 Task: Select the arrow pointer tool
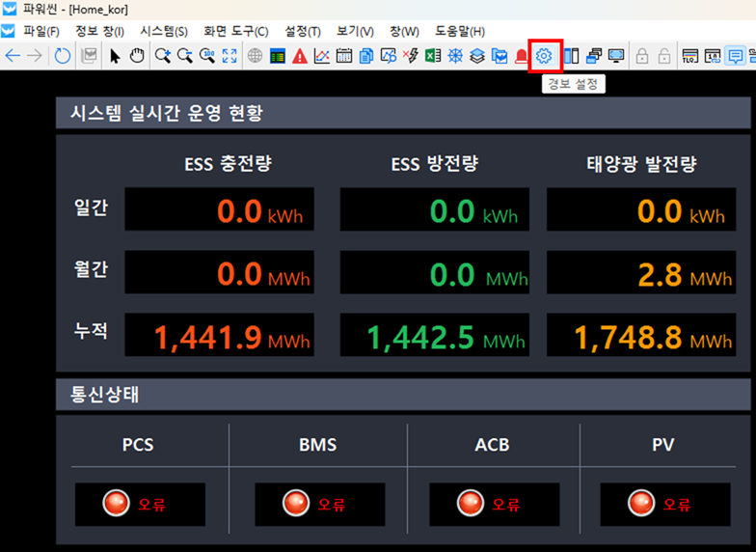coord(116,56)
